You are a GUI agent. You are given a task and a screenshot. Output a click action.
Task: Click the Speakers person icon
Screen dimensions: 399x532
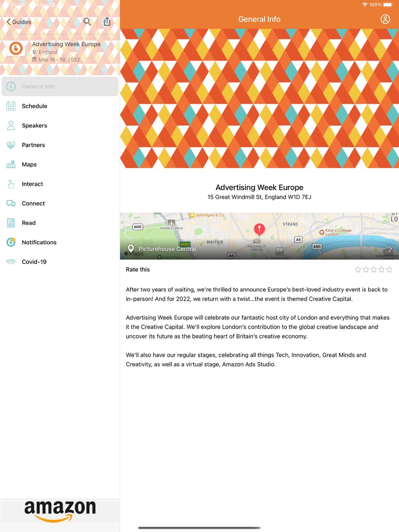11,126
